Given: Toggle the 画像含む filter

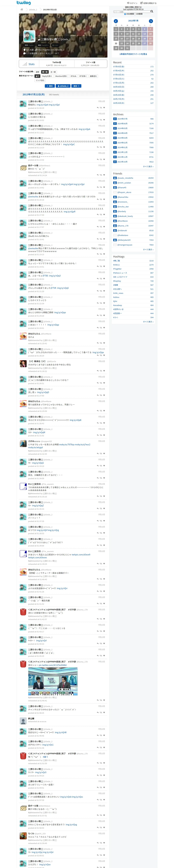Looking at the screenshot, I should coord(93,76).
